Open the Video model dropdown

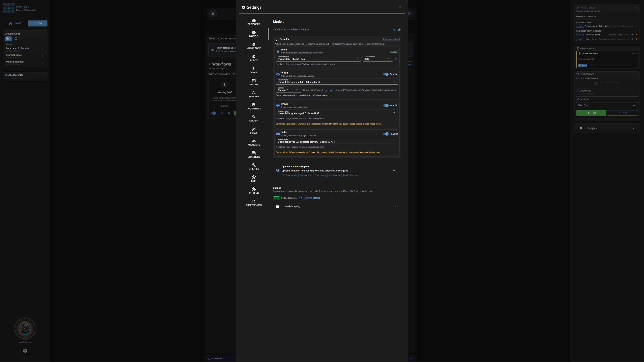337,141
